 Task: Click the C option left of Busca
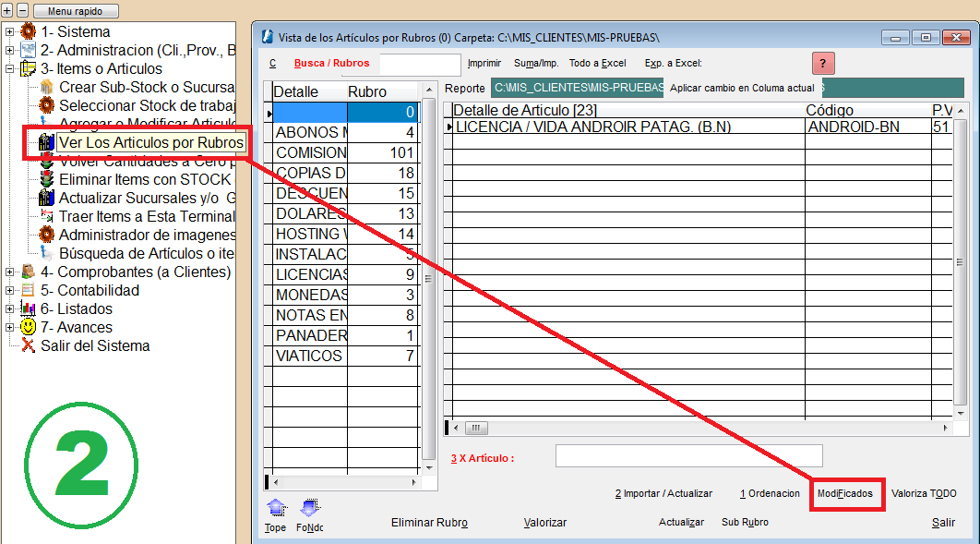(x=272, y=63)
